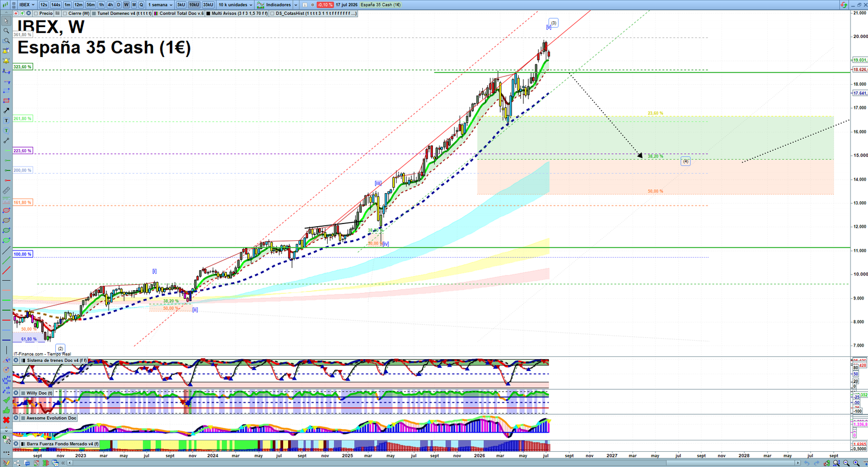Screen dimensions: 868x467
Task: Click the green thumbs-up icon
Action: pyautogui.click(x=6, y=410)
